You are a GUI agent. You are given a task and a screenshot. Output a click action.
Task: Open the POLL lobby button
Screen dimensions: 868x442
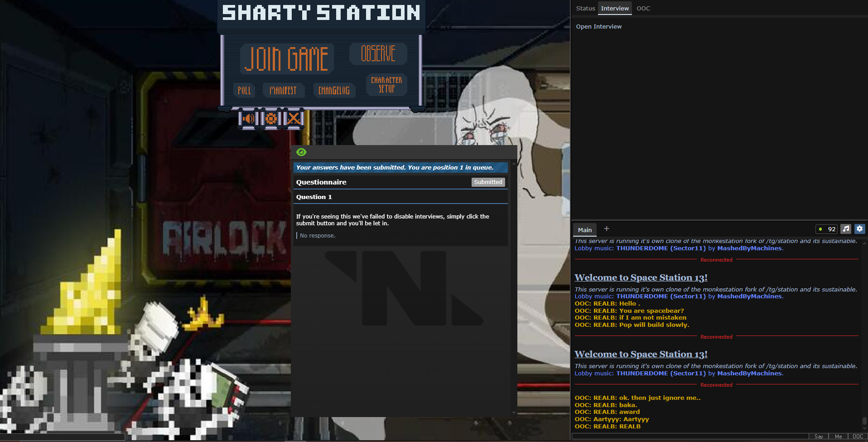(x=244, y=90)
